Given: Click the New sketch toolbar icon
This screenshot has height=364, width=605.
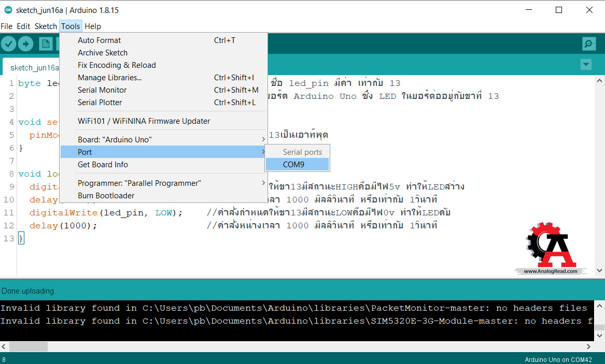Looking at the screenshot, I should click(46, 44).
